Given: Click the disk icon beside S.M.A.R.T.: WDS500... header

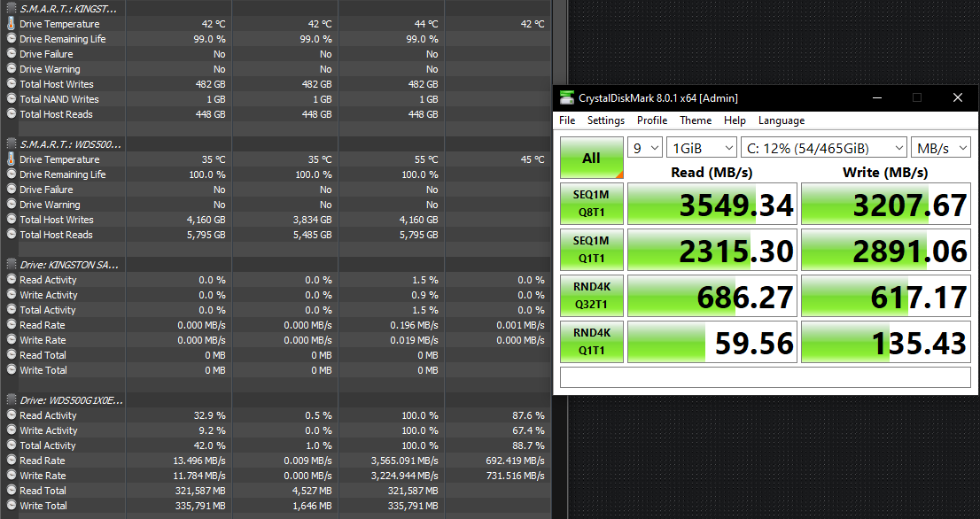Looking at the screenshot, I should pos(12,144).
